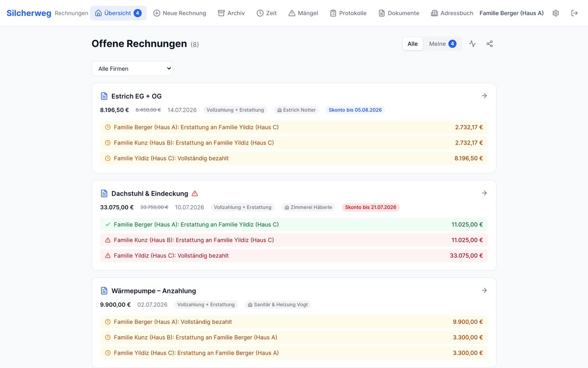Click the Skonto bis 05.08.2026 badge
Viewport: 588px width, 368px height.
coord(355,110)
